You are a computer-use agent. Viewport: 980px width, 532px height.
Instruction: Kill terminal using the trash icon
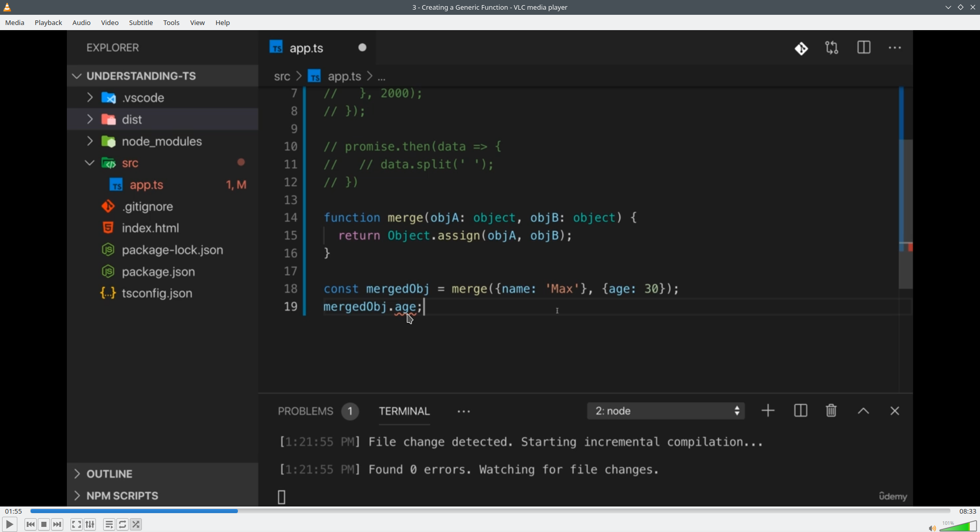pyautogui.click(x=831, y=411)
